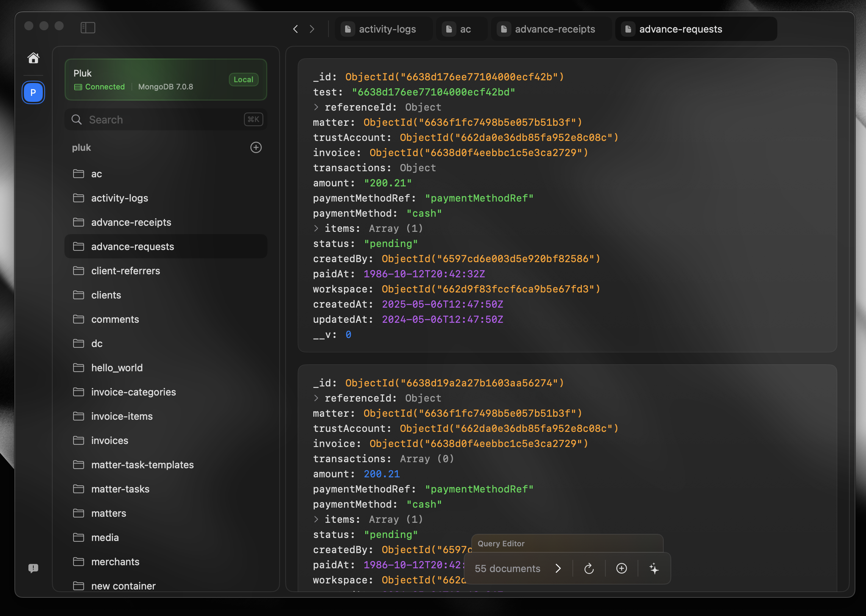Viewport: 866px width, 616px height.
Task: Navigate back with left arrow
Action: point(295,29)
